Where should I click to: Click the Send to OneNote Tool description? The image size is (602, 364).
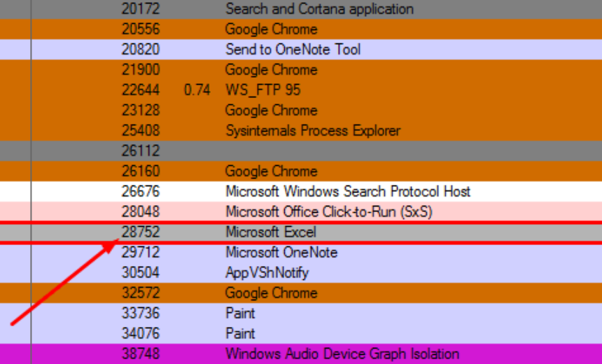293,50
